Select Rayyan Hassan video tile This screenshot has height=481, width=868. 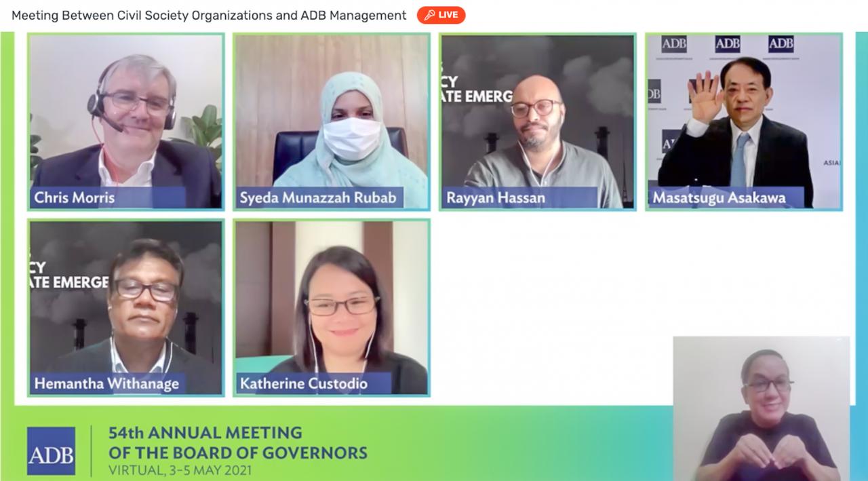point(538,121)
